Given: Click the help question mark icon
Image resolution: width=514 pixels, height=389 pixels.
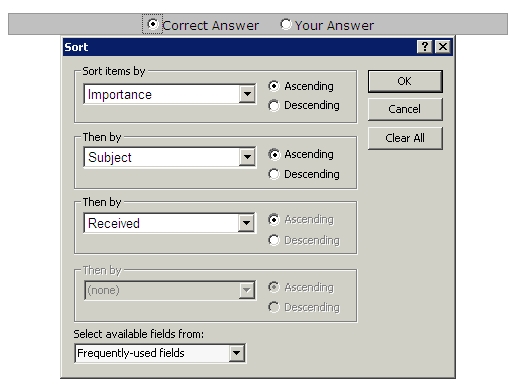Looking at the screenshot, I should [x=425, y=47].
